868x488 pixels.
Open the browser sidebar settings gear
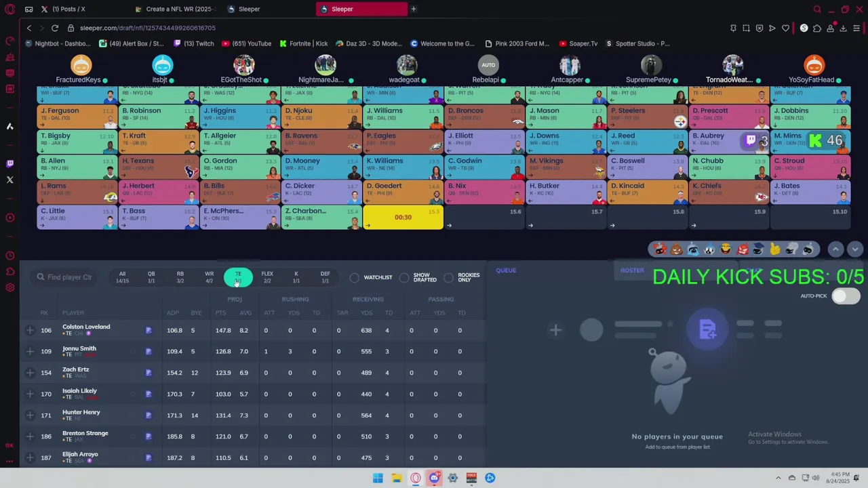click(x=9, y=287)
